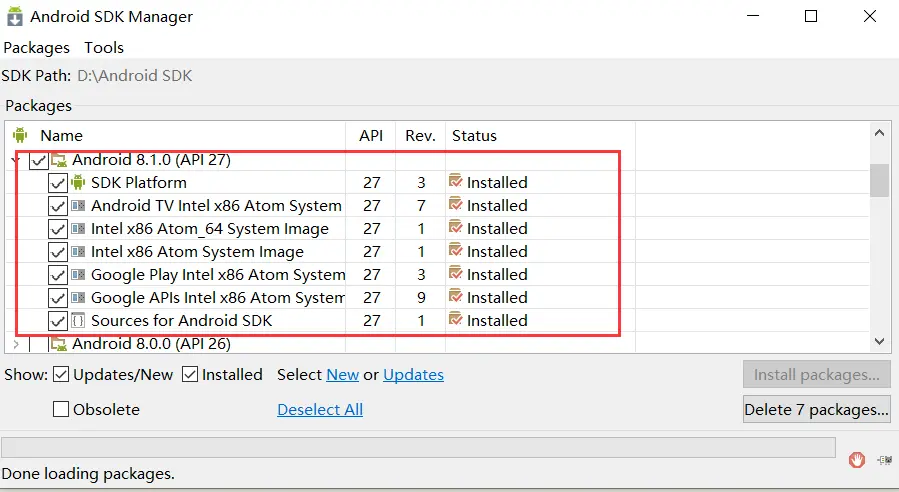Click the Deselect All link
This screenshot has height=492, width=899.
pyautogui.click(x=319, y=409)
